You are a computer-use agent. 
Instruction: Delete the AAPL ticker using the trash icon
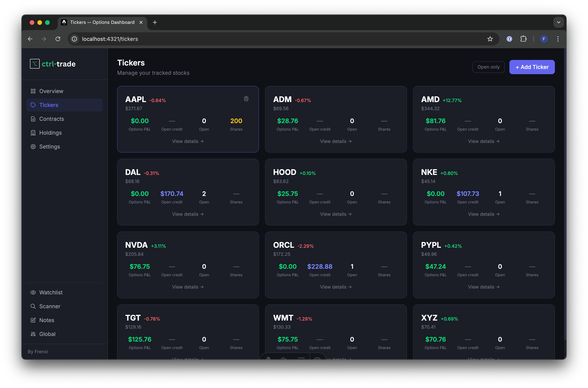coord(246,98)
